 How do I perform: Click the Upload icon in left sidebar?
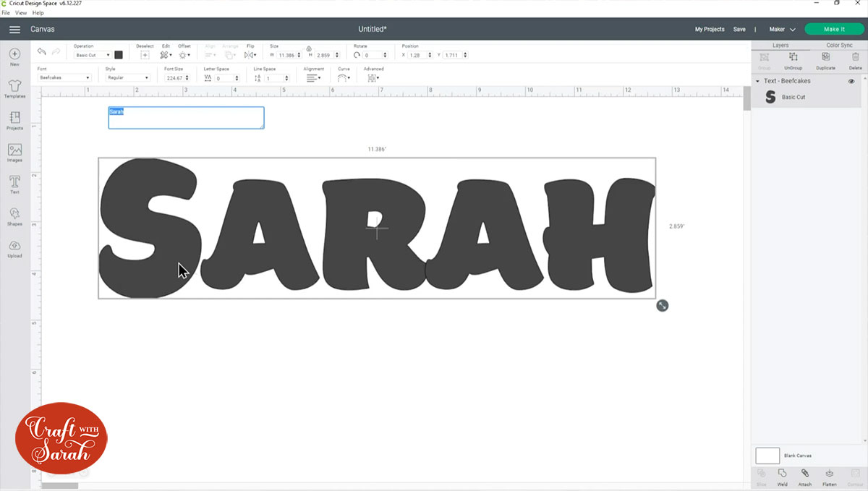[14, 249]
